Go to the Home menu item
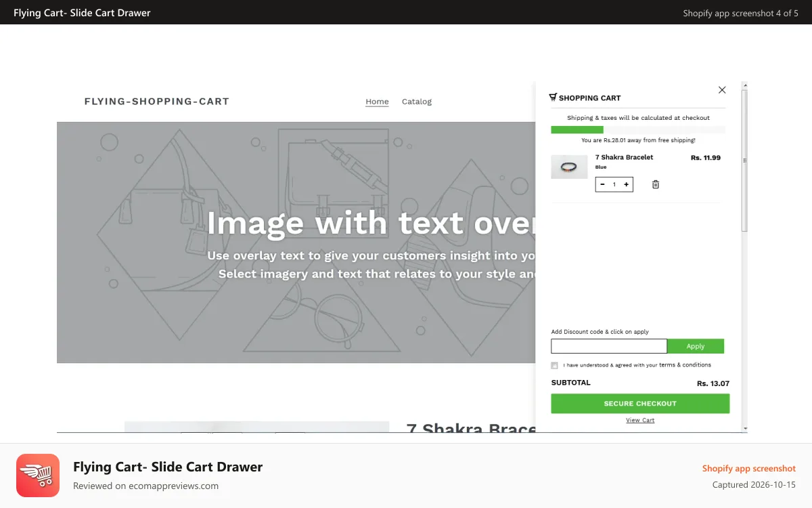The height and width of the screenshot is (508, 812). point(377,102)
